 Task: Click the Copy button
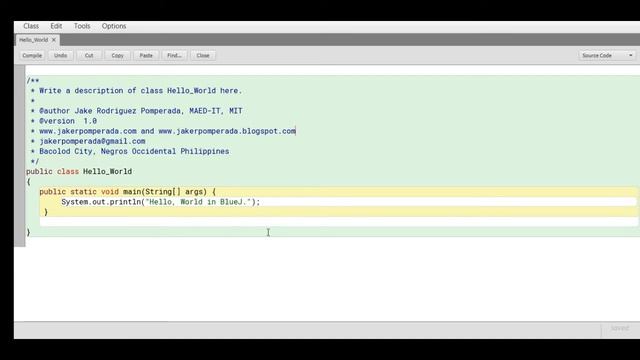tap(118, 56)
